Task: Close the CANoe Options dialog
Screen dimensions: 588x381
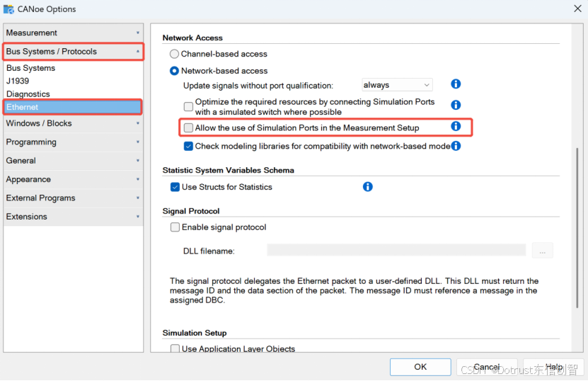Action: pyautogui.click(x=577, y=8)
